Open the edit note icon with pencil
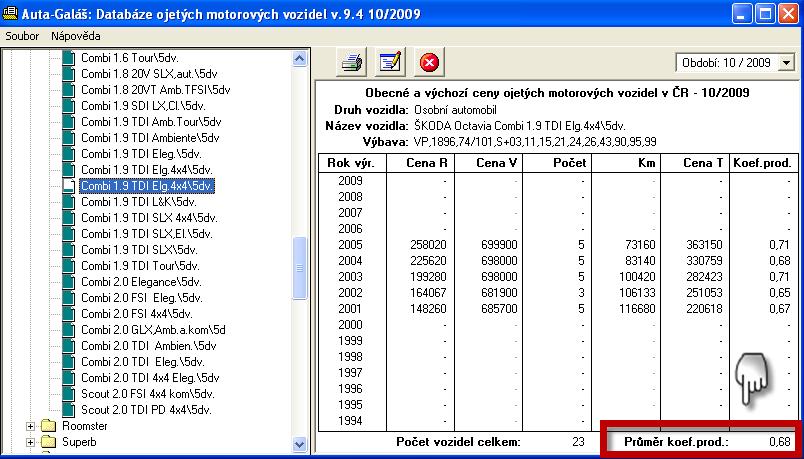Viewport: 804px width, 459px height. [390, 63]
